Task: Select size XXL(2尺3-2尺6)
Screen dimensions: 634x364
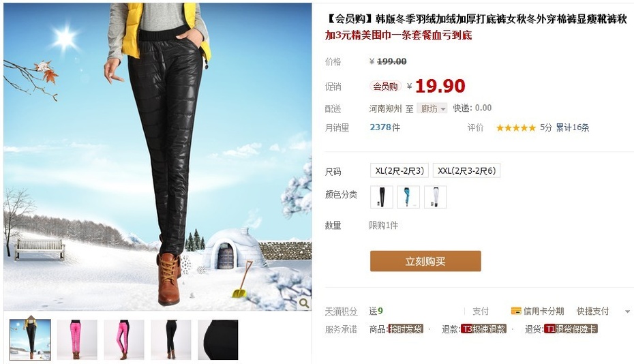Action: (x=466, y=170)
